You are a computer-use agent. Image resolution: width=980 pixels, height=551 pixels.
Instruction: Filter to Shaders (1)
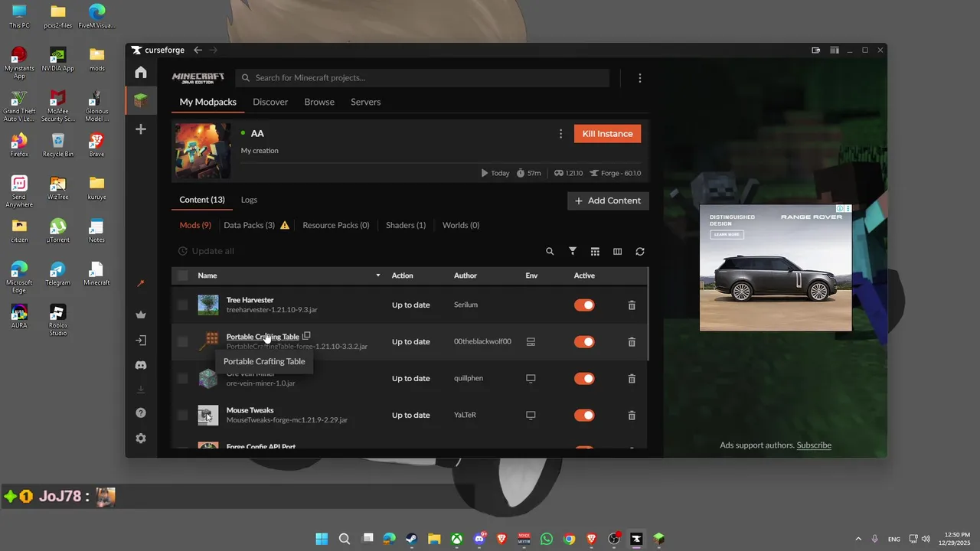pos(406,225)
